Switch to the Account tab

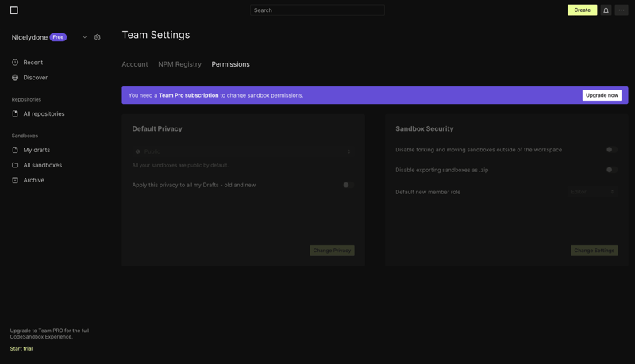point(135,64)
